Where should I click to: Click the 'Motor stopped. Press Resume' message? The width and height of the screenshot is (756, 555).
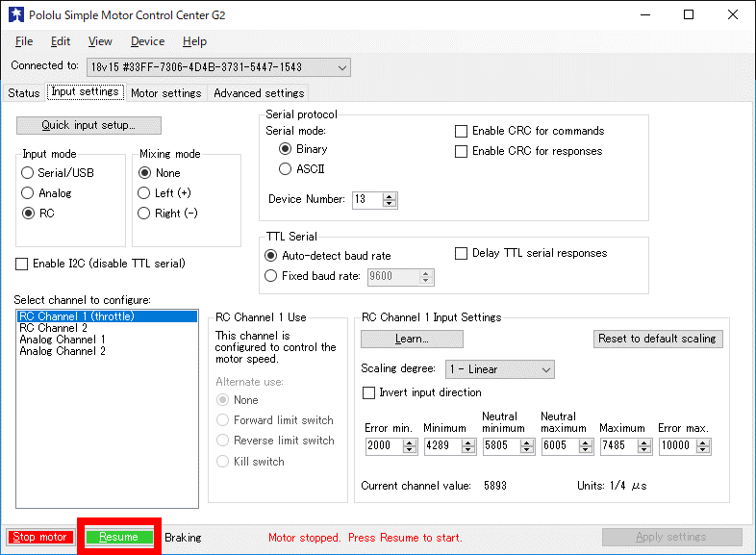[365, 537]
